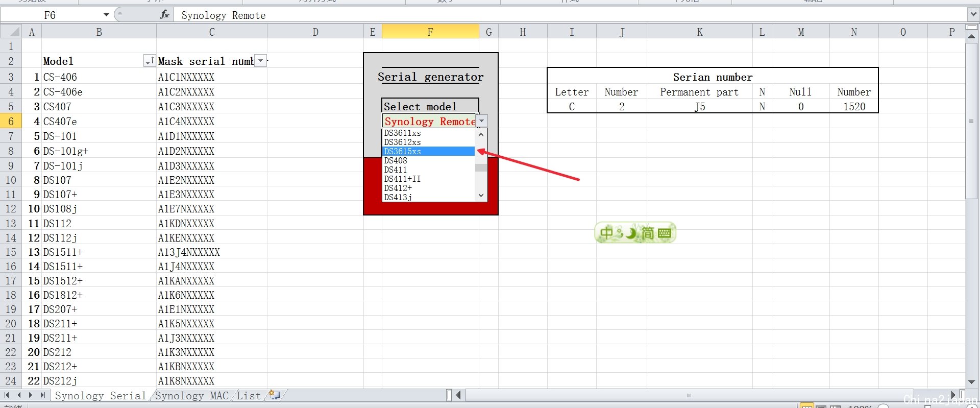980x408 pixels.
Task: Expand the formula bar arrow
Action: click(972, 14)
